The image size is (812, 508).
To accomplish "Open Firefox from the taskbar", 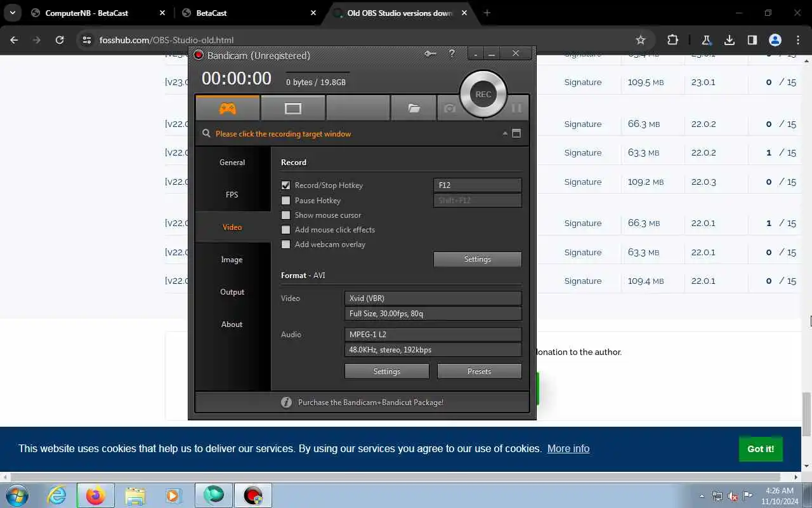I will coord(96,495).
